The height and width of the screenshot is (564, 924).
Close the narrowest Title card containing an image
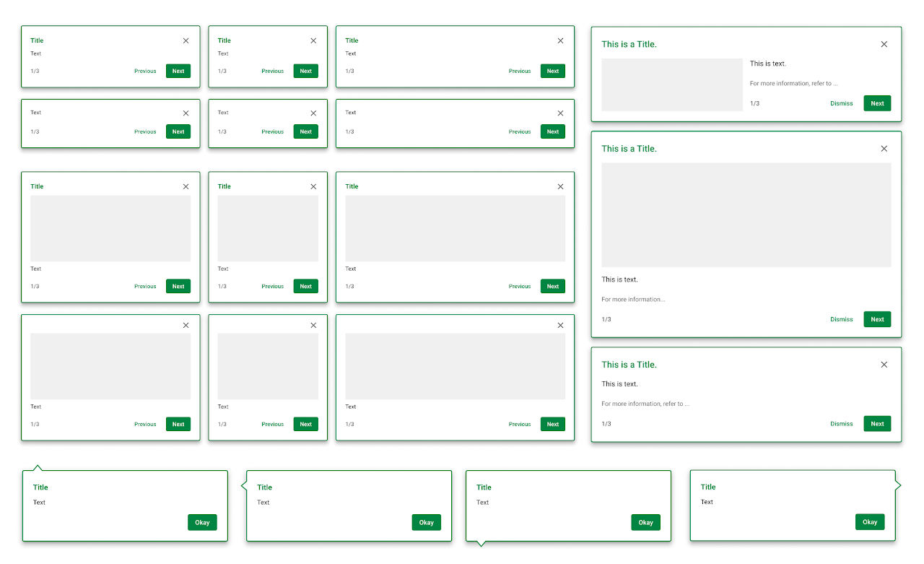pyautogui.click(x=313, y=186)
